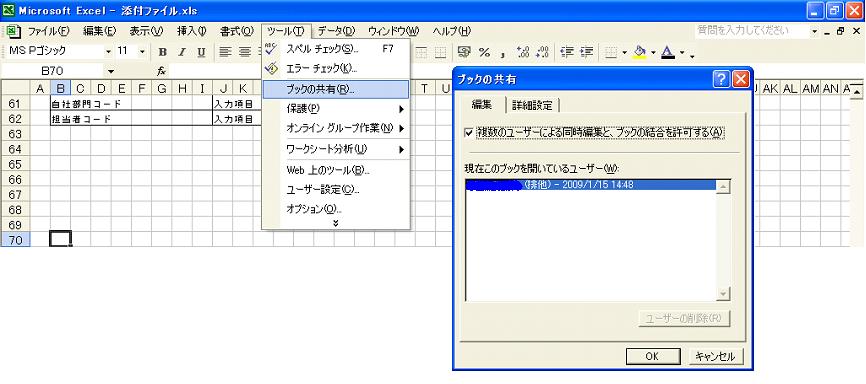Click the user list scroll down arrow
Image resolution: width=866 pixels, height=384 pixels.
pyautogui.click(x=722, y=294)
